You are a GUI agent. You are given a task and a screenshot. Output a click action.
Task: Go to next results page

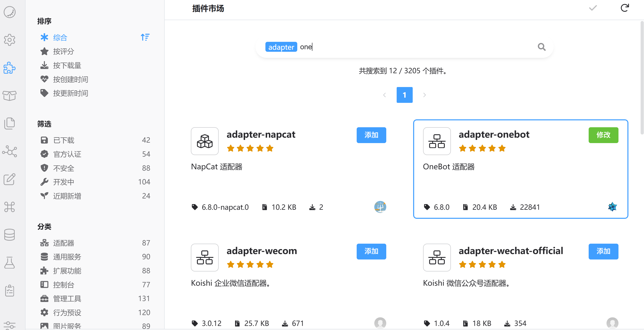coord(424,95)
